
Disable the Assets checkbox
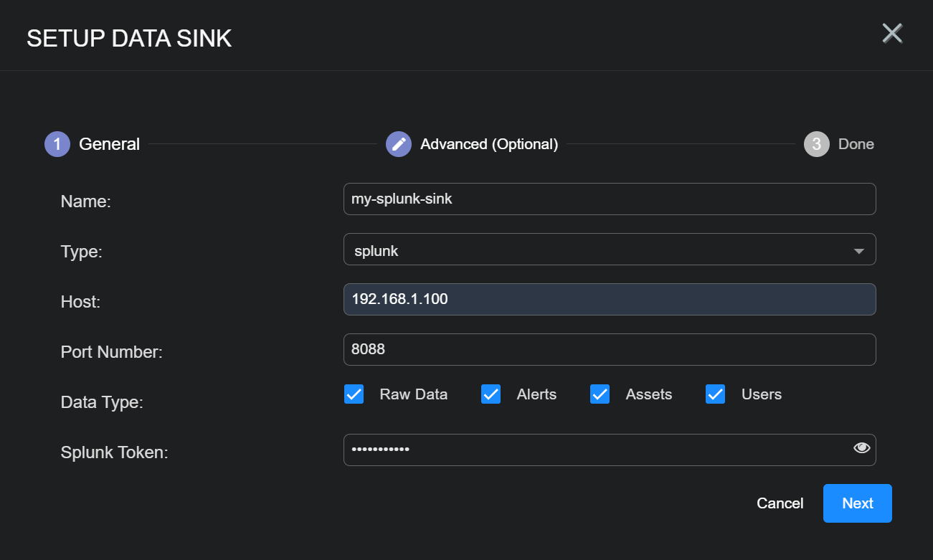(600, 394)
